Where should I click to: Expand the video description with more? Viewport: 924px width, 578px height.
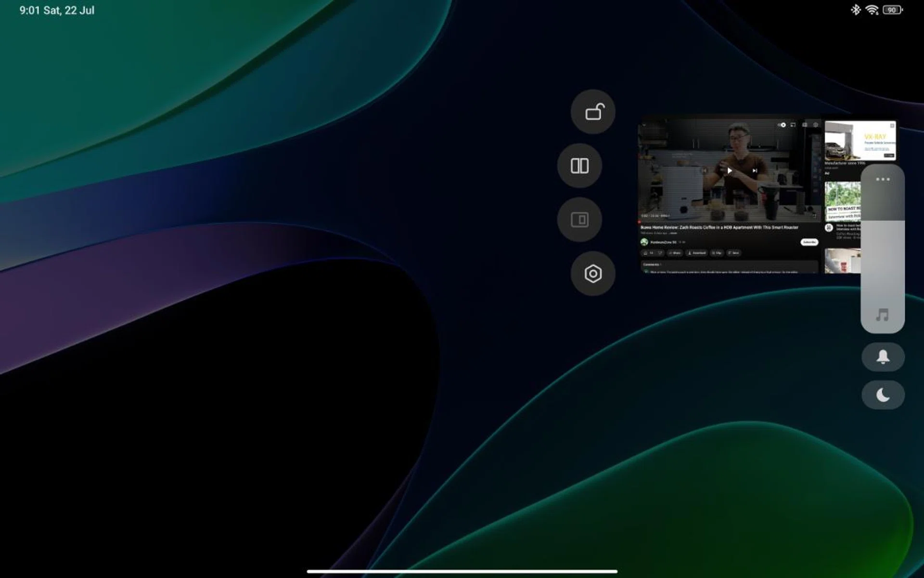click(673, 233)
